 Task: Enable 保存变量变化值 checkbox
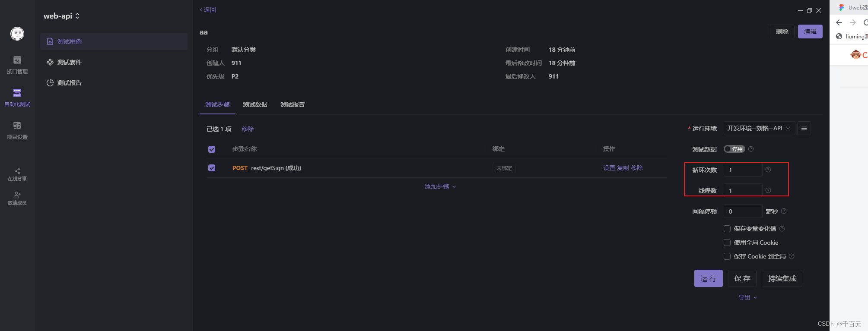point(727,229)
